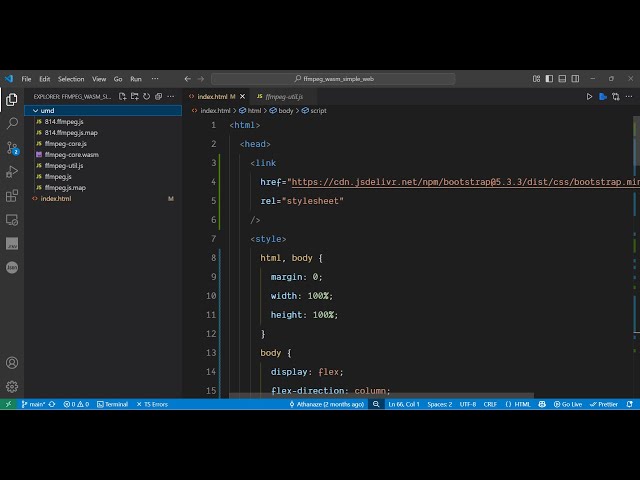Open remote window indicator in status bar
Viewport: 640px width, 480px height.
pyautogui.click(x=8, y=404)
